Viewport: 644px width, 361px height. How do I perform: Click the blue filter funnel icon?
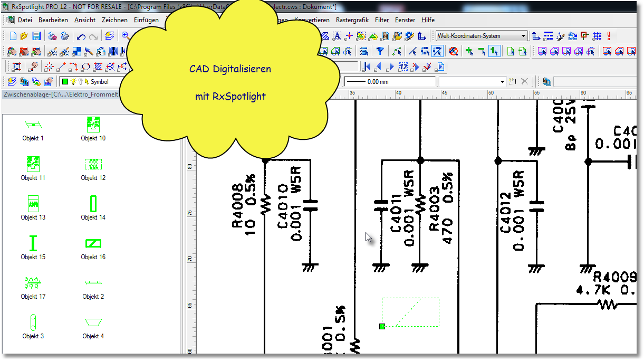point(380,51)
